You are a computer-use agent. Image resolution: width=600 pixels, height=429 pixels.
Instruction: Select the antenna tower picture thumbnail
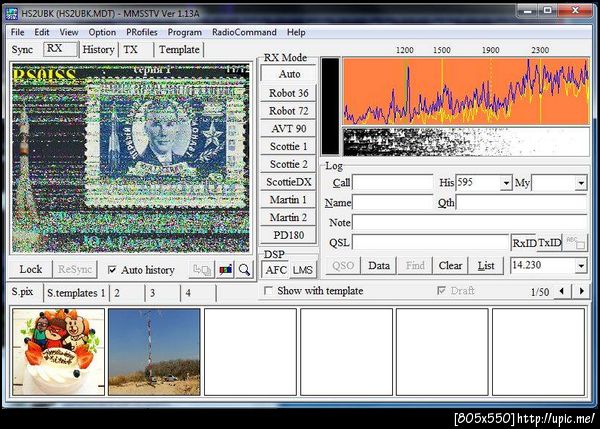(x=154, y=352)
